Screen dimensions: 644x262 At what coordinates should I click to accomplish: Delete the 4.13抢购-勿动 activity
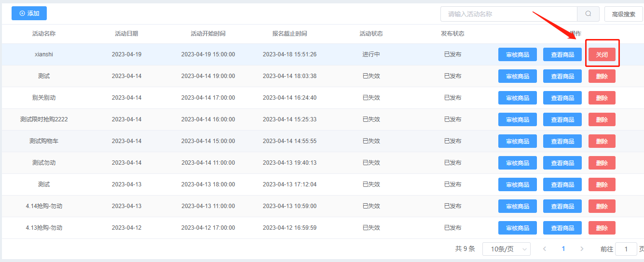click(x=602, y=228)
